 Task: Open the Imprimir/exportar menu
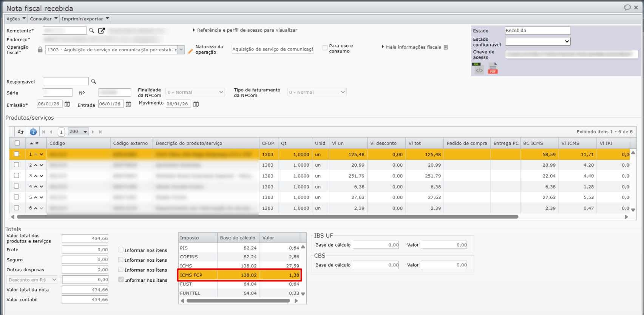point(85,19)
